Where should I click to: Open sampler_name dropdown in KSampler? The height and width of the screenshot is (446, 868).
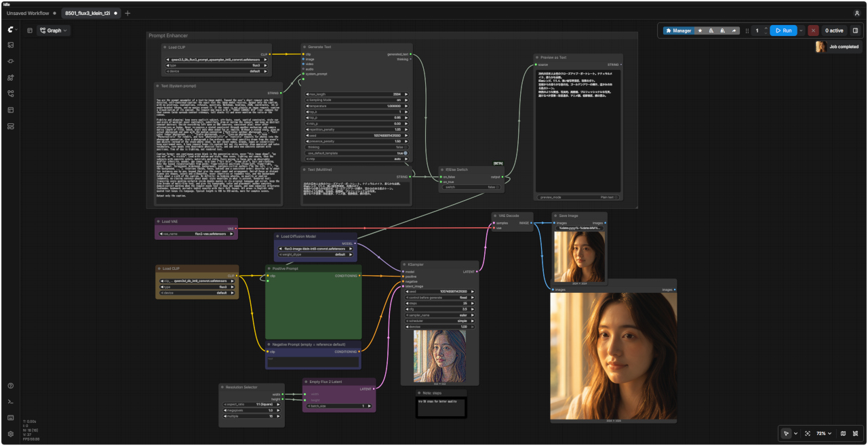[439, 315]
